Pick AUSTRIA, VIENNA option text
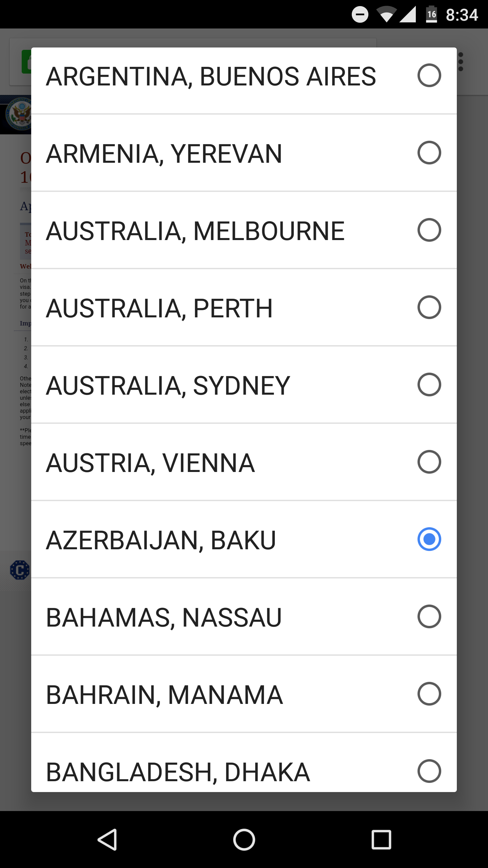This screenshot has height=868, width=488. pos(150,462)
